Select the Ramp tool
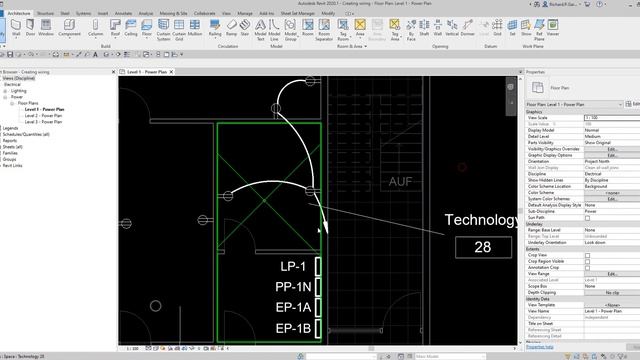This screenshot has height=360, width=640. pyautogui.click(x=231, y=28)
